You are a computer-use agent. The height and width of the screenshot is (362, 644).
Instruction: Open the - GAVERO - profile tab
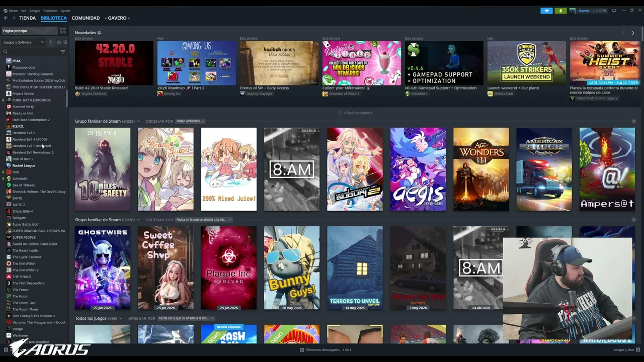tap(117, 18)
